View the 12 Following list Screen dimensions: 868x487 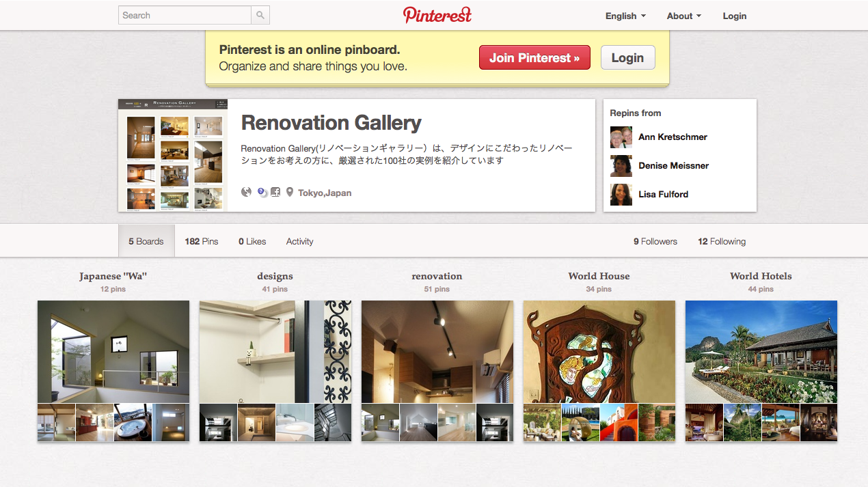[722, 241]
